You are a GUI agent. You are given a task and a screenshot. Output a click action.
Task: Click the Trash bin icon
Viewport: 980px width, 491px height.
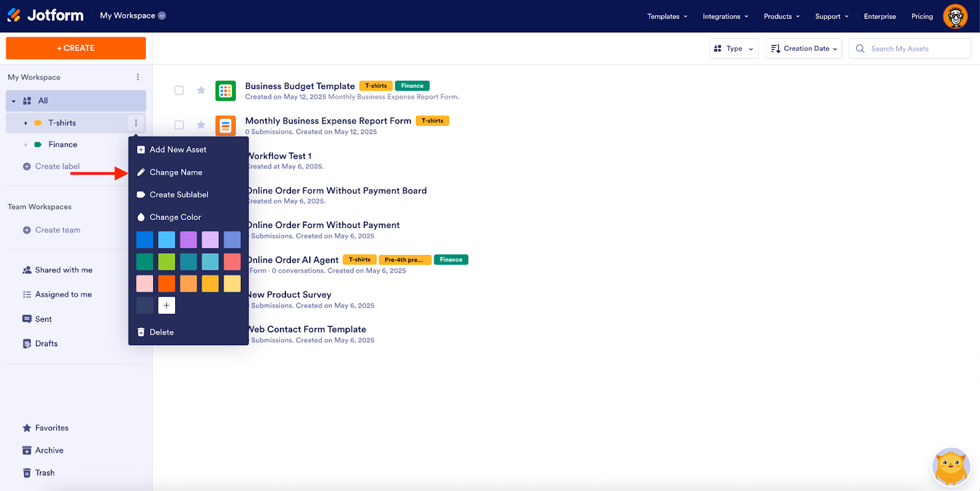click(x=27, y=473)
